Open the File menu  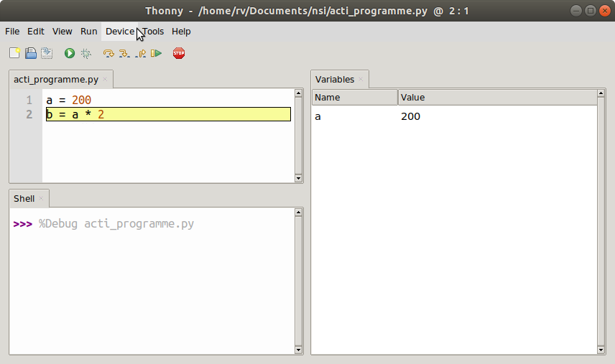point(12,32)
